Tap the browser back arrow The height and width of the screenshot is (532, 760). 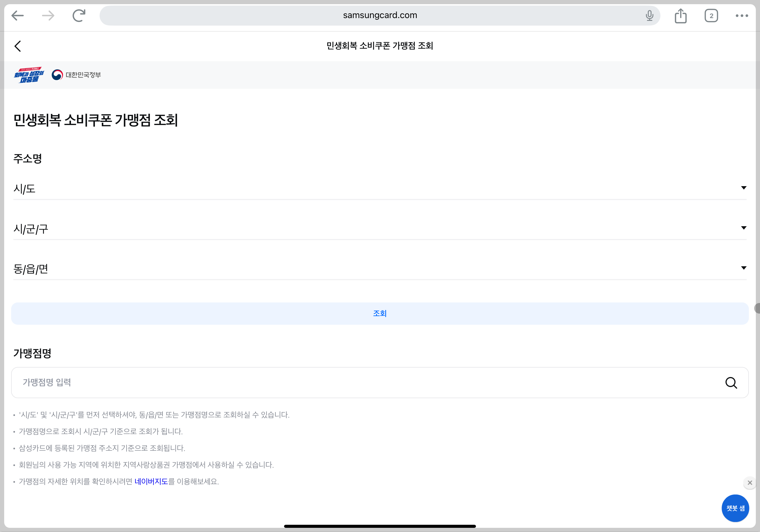point(18,16)
